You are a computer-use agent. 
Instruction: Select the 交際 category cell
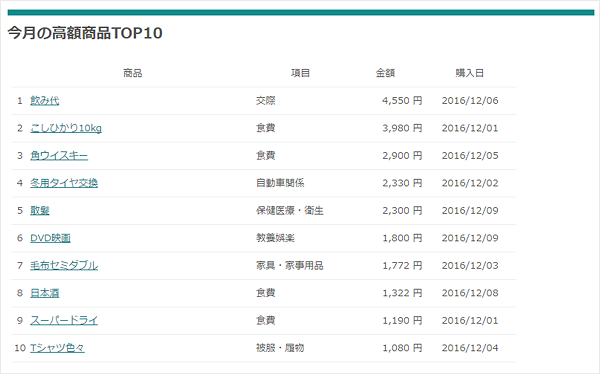coord(266,101)
